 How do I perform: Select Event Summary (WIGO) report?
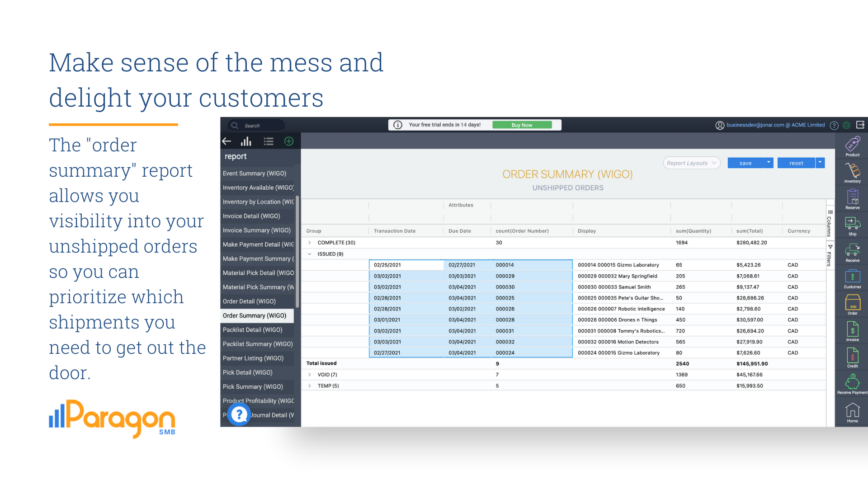[x=257, y=174]
